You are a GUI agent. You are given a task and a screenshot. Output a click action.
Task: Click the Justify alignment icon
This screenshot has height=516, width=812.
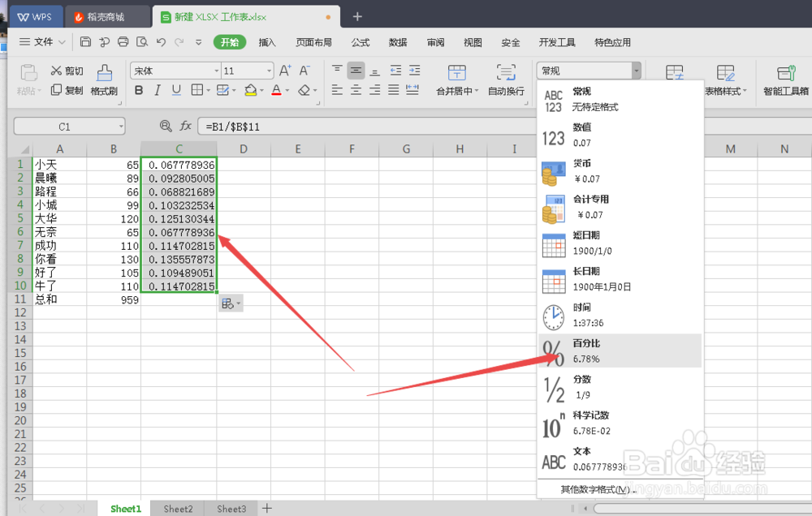(394, 90)
